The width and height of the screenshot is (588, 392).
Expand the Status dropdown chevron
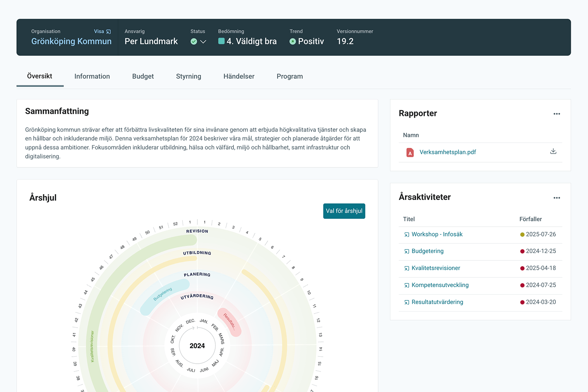[203, 42]
